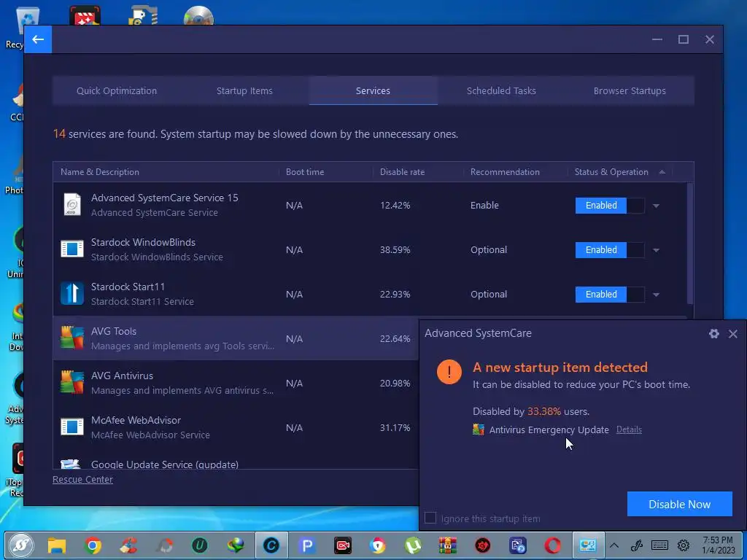Click the Boot time column header
Viewport: 747px width, 560px height.
(305, 172)
